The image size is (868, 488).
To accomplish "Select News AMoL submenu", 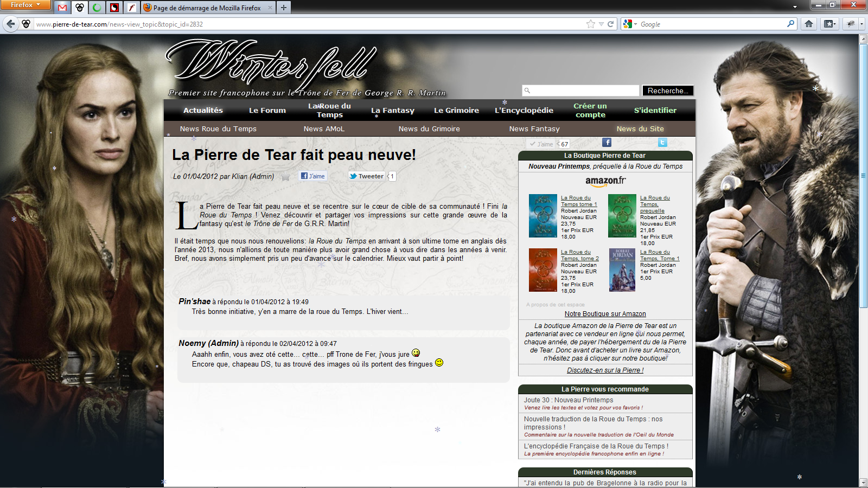I will point(324,129).
